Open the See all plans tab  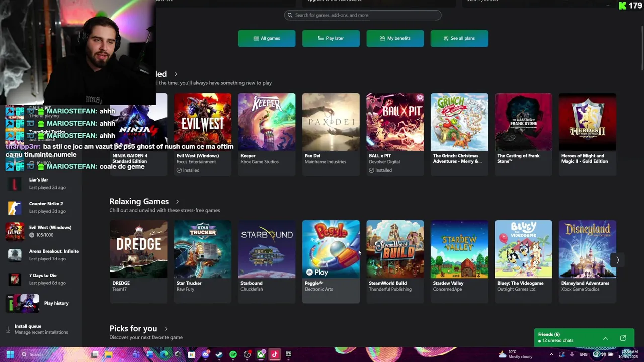point(459,38)
